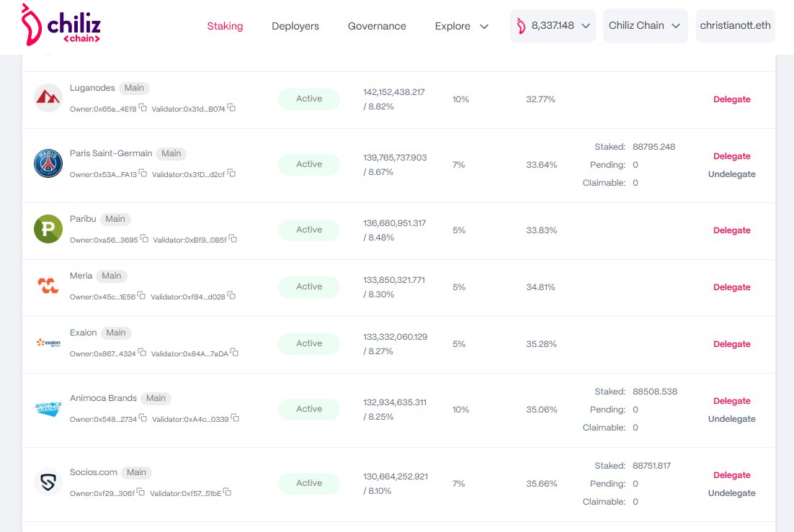Viewport: 794px width, 532px height.
Task: Copy Paribu owner address
Action: coord(144,238)
